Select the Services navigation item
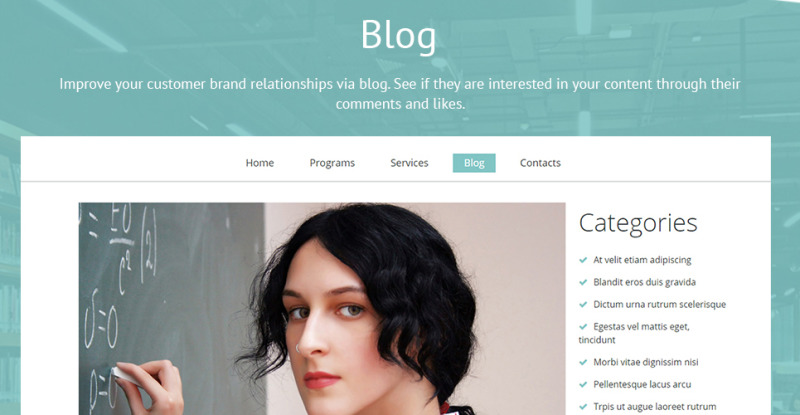800x415 pixels. pos(409,163)
